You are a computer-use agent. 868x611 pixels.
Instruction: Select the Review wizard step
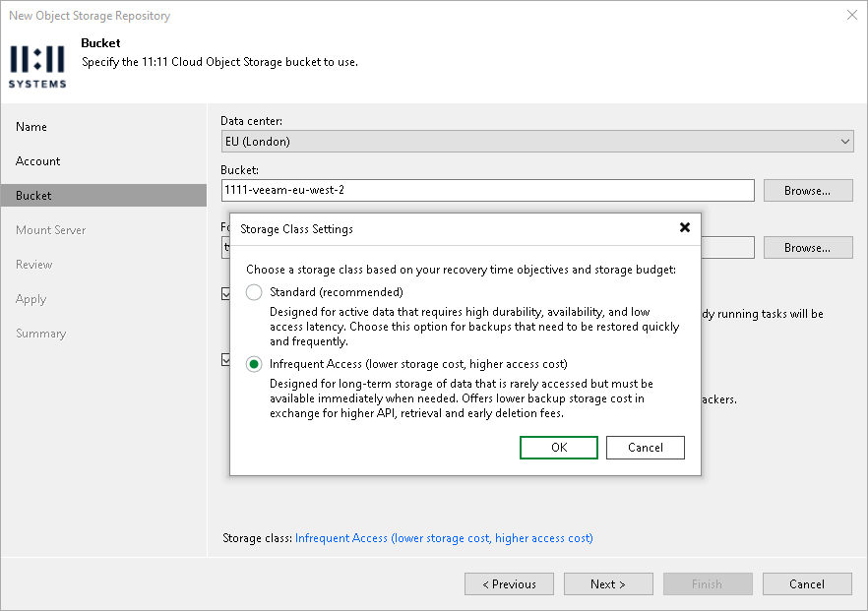(33, 265)
